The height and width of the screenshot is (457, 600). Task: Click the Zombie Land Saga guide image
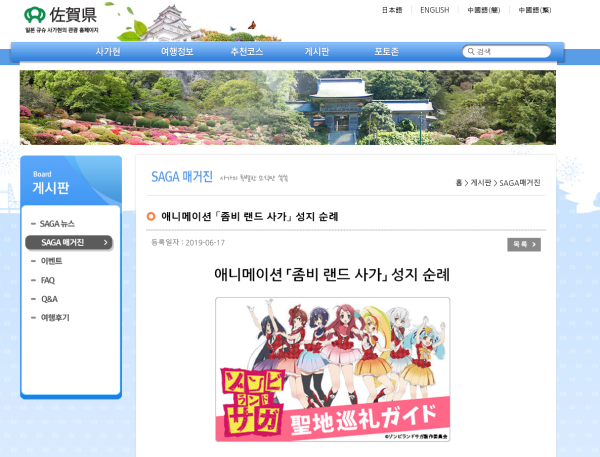tap(333, 369)
